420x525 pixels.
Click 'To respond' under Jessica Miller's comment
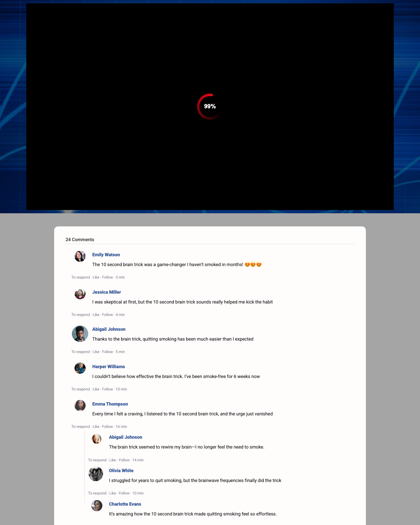[81, 315]
